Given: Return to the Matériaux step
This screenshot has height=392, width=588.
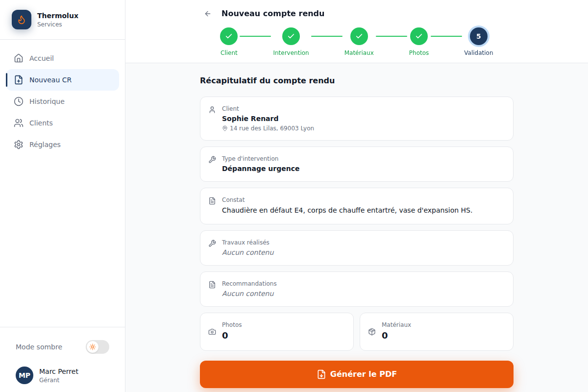Looking at the screenshot, I should (x=359, y=36).
